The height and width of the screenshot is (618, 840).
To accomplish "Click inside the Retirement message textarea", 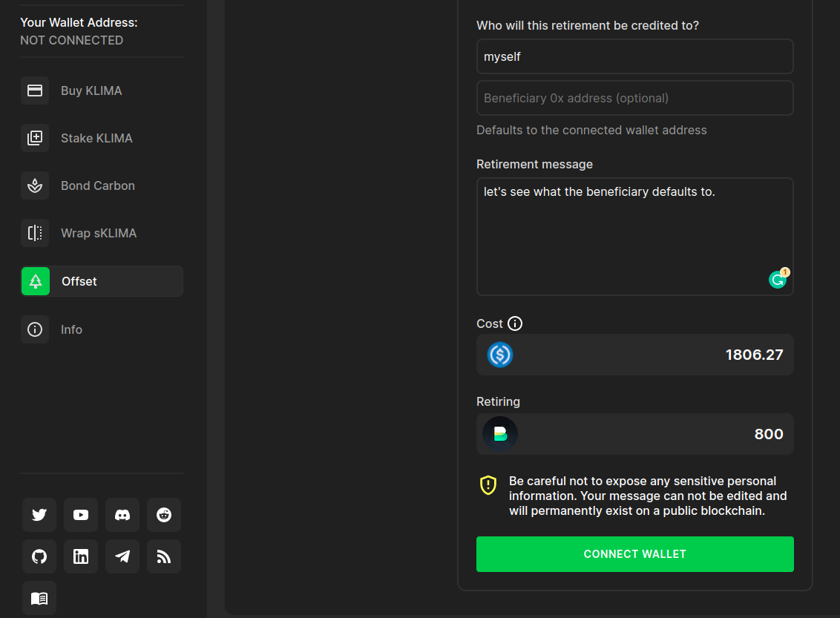I will pos(634,237).
